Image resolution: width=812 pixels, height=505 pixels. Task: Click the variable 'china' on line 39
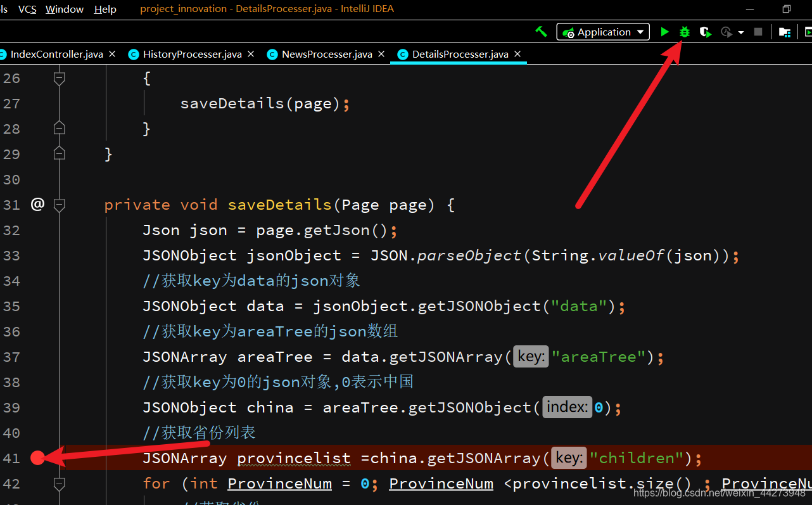click(270, 407)
